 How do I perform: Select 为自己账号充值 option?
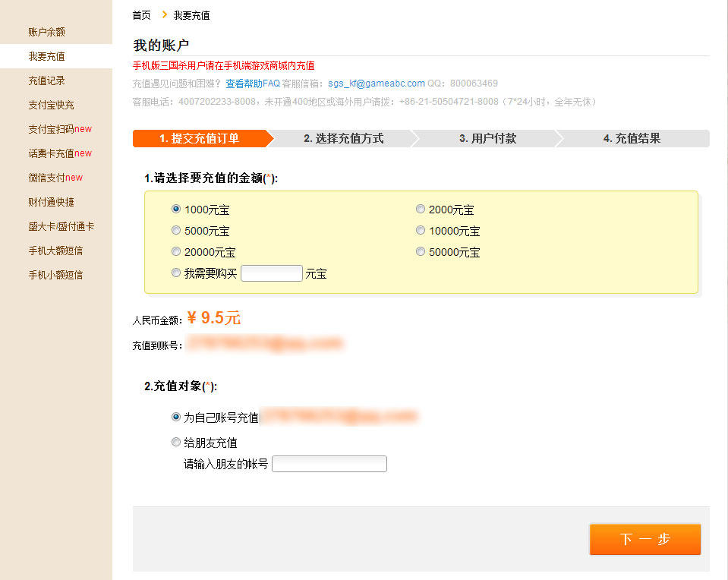point(176,417)
